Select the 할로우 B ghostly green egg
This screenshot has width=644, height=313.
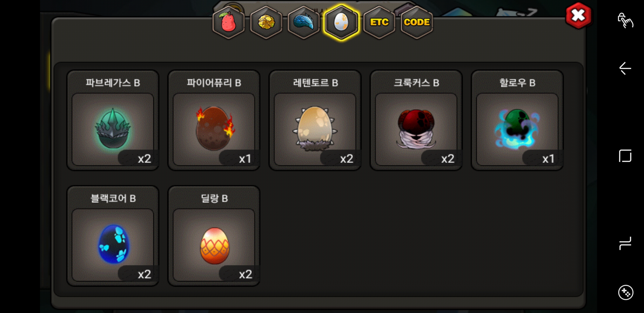click(517, 120)
